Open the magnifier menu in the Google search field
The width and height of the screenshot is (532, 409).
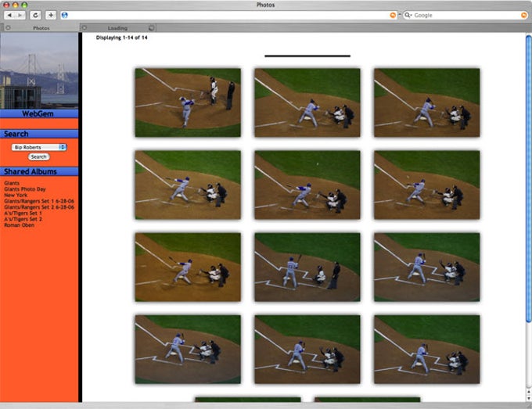408,16
